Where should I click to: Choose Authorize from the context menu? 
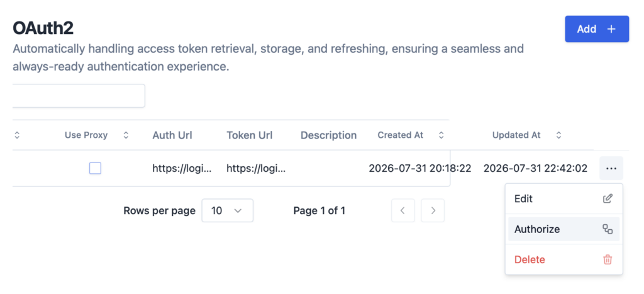(563, 229)
